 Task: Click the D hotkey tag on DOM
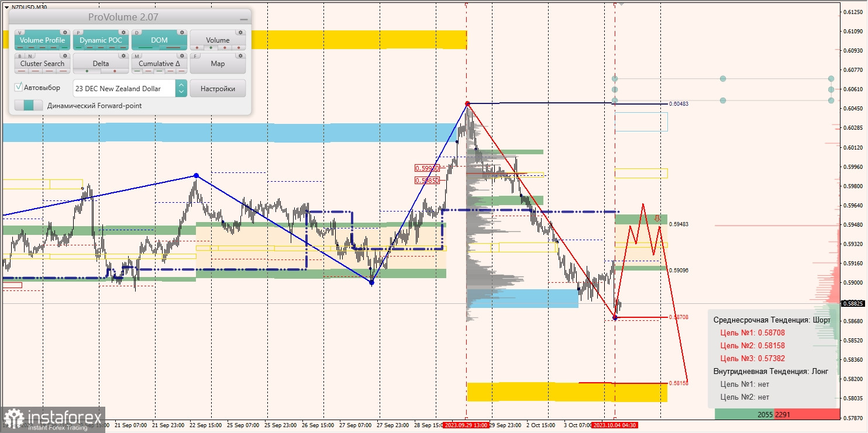coord(137,33)
